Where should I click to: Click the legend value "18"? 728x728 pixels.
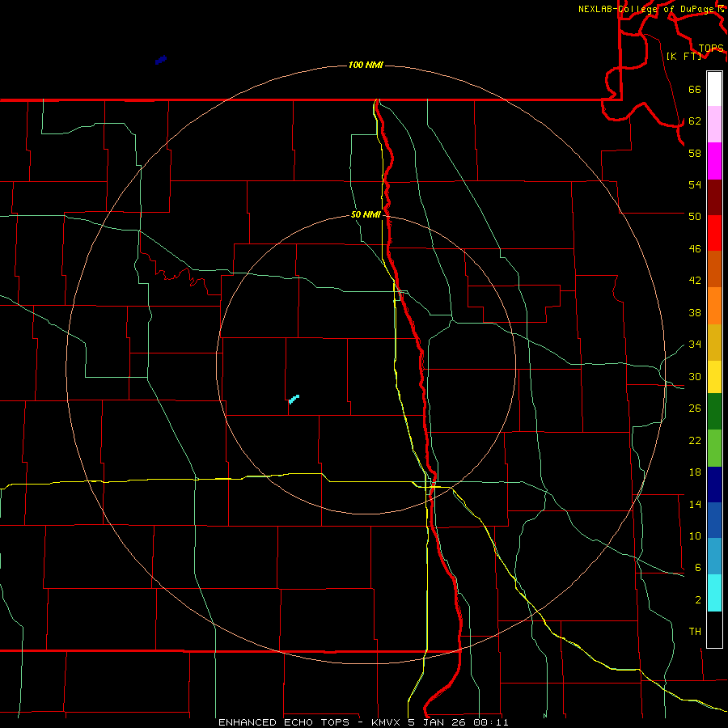pyautogui.click(x=695, y=472)
